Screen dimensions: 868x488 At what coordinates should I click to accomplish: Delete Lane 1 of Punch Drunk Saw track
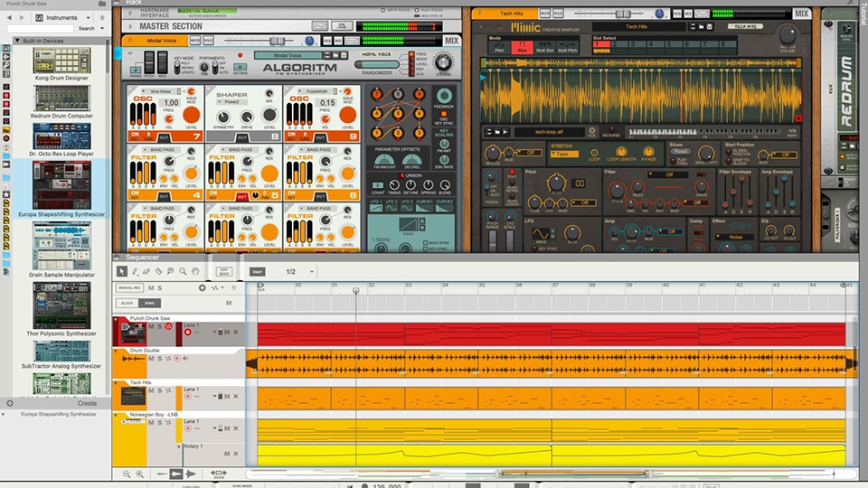(236, 332)
